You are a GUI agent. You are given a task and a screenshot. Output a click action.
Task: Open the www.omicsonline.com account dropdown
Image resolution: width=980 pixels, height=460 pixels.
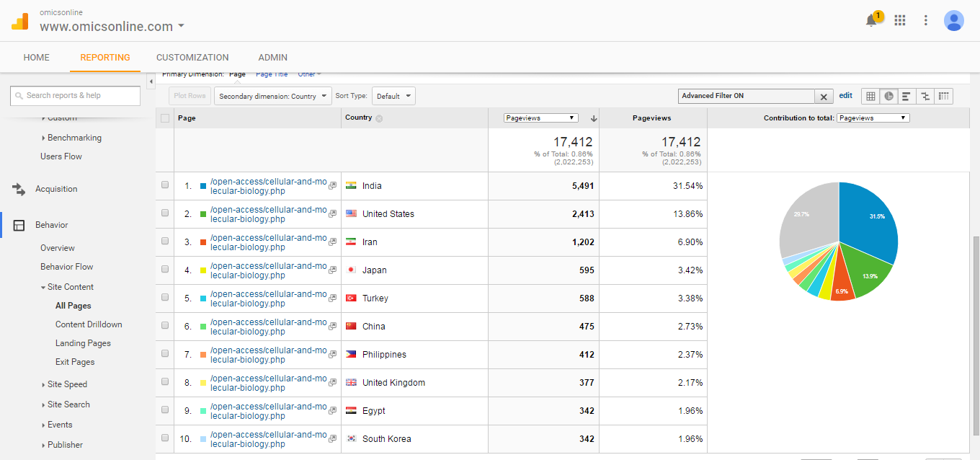click(x=112, y=27)
